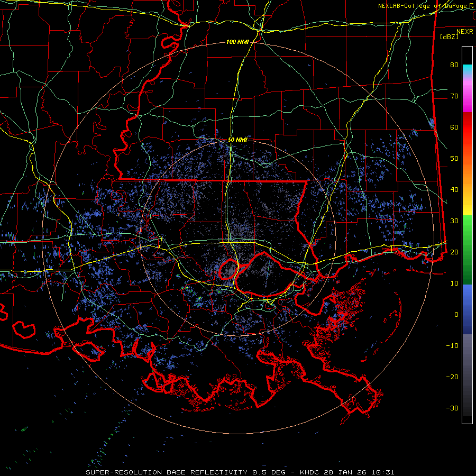Click the 40 dBZ value on color scale
Viewport: 476px width, 476px height.
point(454,190)
